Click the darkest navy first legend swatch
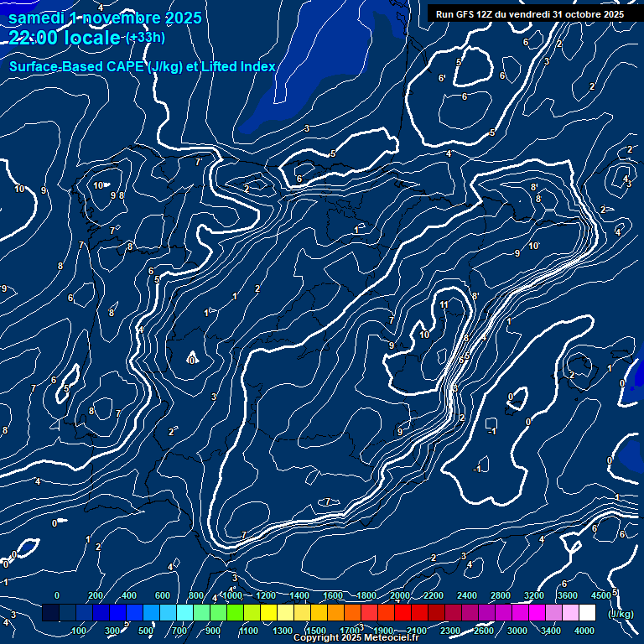This screenshot has width=644, height=644. pos(50,612)
